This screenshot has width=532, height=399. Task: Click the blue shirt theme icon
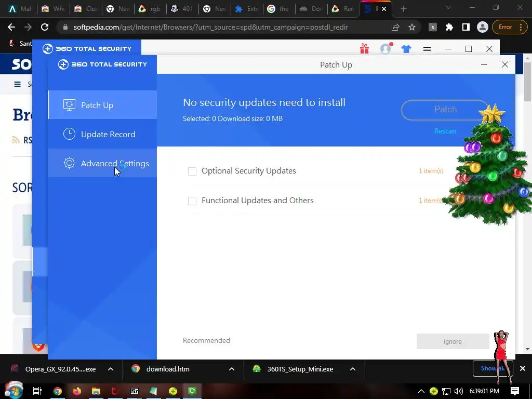pyautogui.click(x=406, y=49)
